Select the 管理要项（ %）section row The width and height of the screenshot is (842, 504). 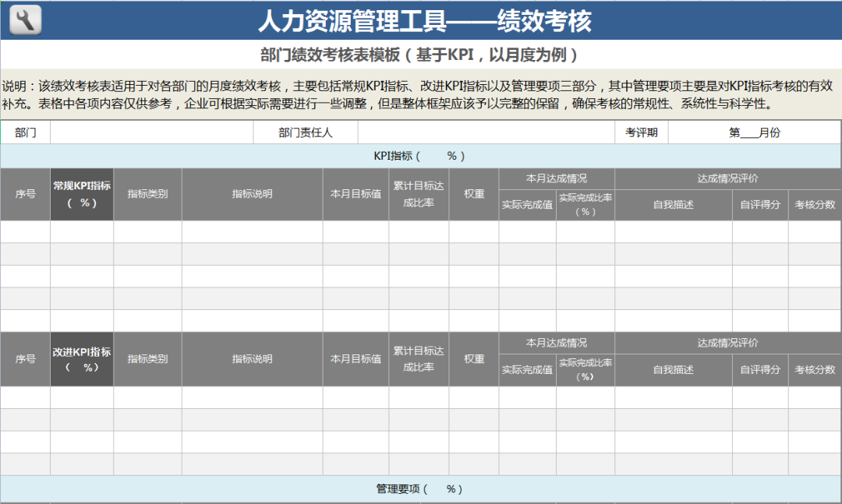(421, 489)
